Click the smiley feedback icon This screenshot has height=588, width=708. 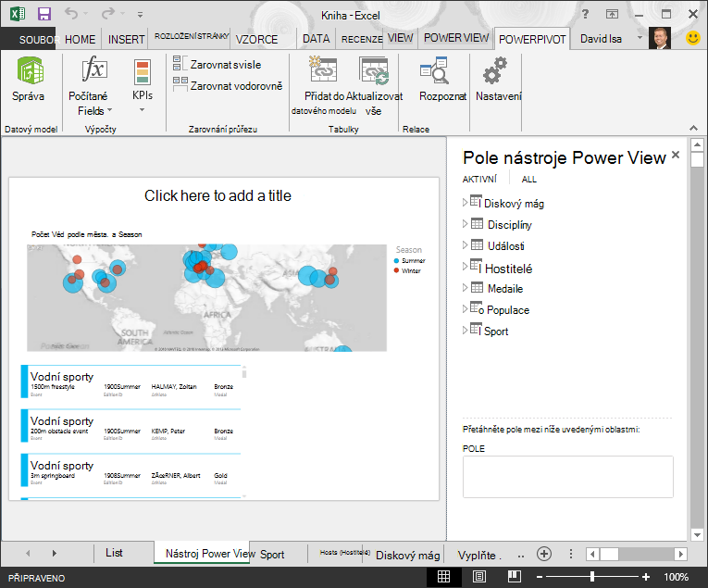(x=692, y=38)
